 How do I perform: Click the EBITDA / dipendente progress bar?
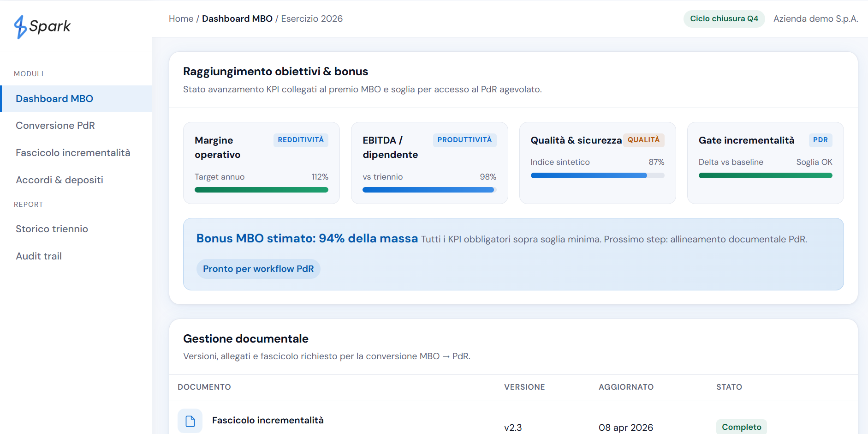[x=429, y=190]
